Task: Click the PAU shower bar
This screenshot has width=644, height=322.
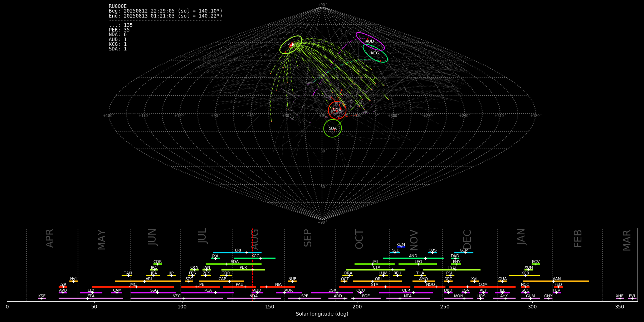Action: tap(240, 287)
